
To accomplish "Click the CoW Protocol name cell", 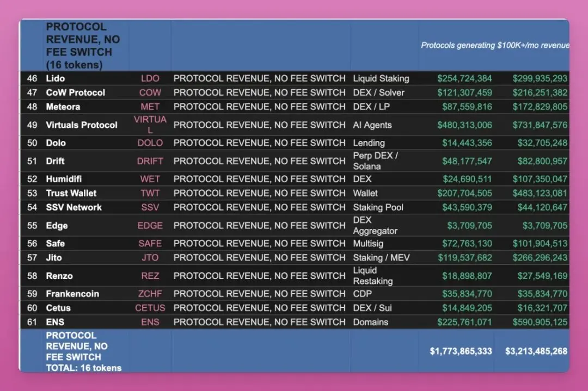I will (75, 92).
